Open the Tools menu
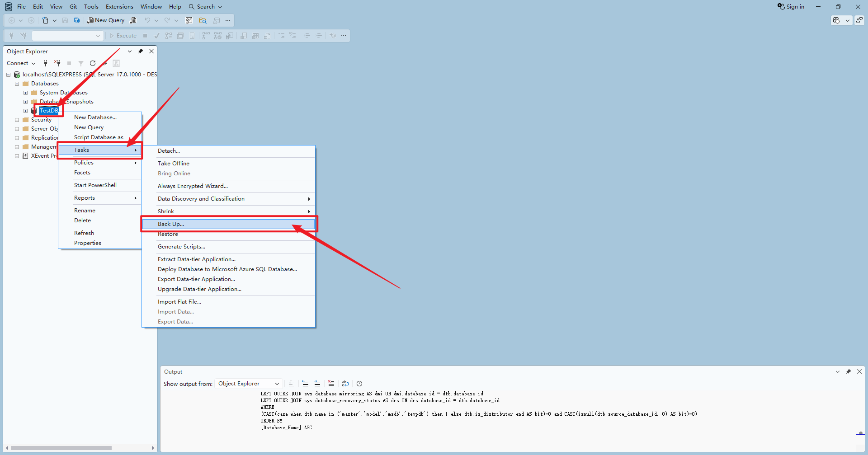Image resolution: width=868 pixels, height=455 pixels. (91, 7)
